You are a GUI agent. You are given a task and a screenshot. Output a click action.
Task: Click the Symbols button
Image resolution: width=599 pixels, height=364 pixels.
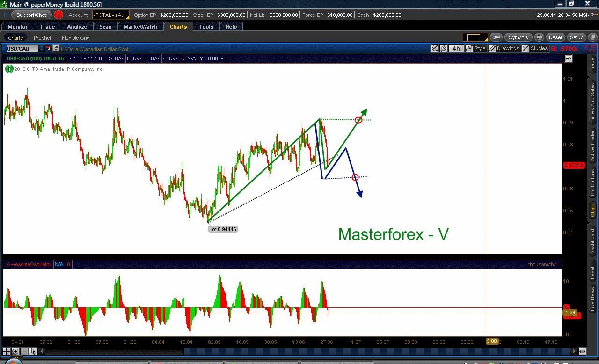(518, 37)
